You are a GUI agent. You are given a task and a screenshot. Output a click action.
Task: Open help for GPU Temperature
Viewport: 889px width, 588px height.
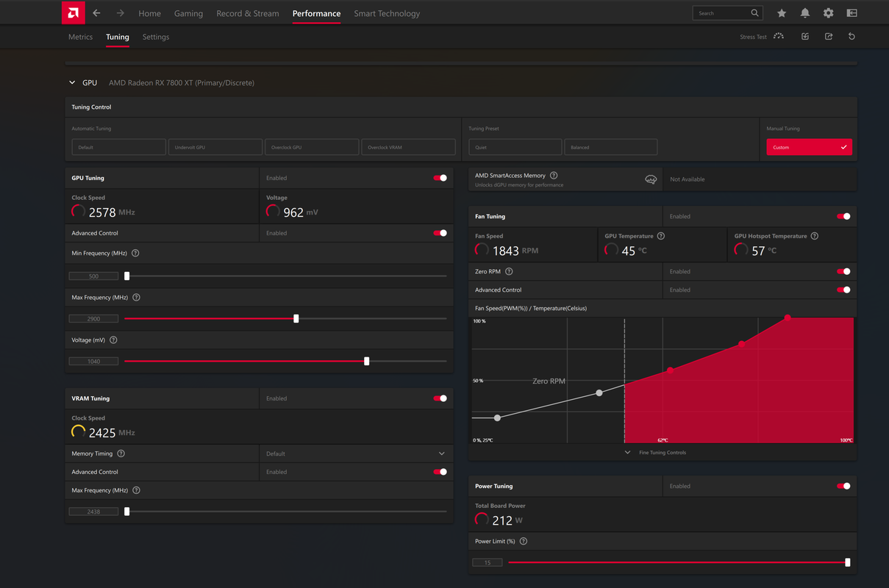pyautogui.click(x=661, y=236)
